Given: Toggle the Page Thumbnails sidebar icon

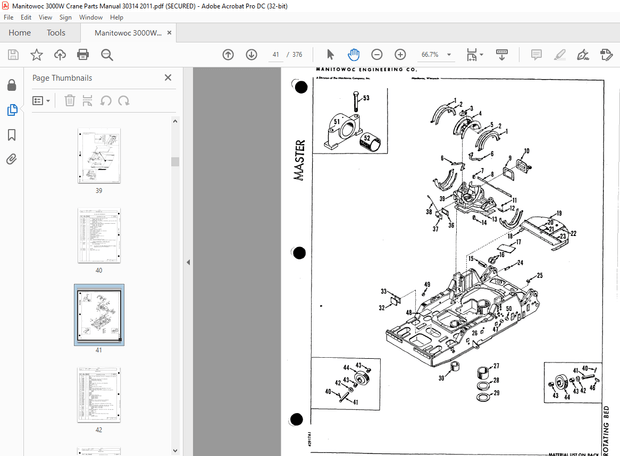Looking at the screenshot, I should pos(12,110).
